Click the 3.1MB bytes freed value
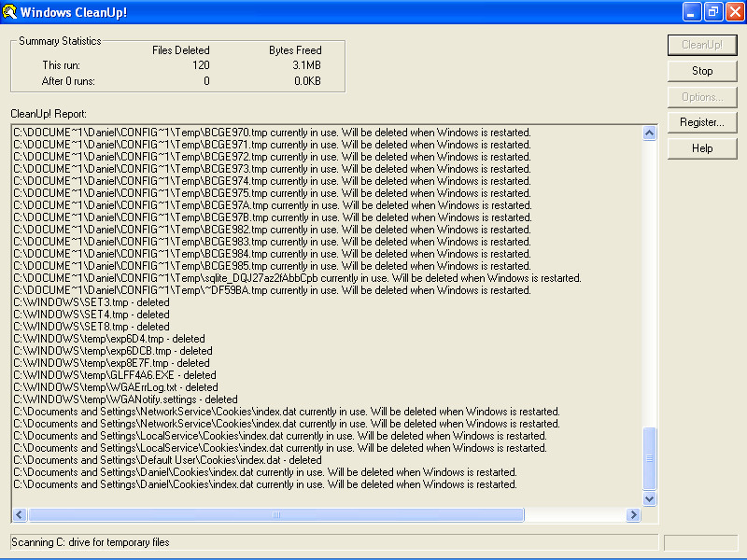 [307, 65]
